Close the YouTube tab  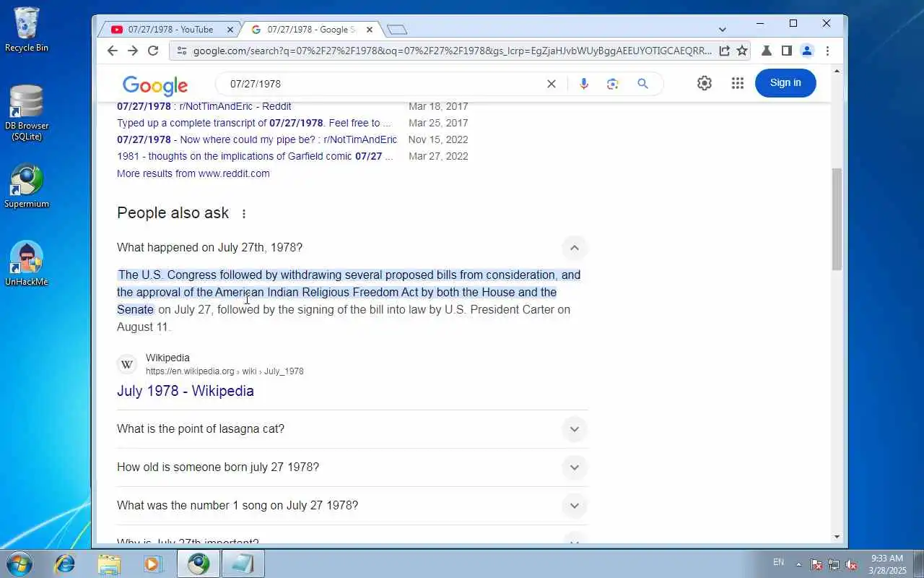[230, 30]
